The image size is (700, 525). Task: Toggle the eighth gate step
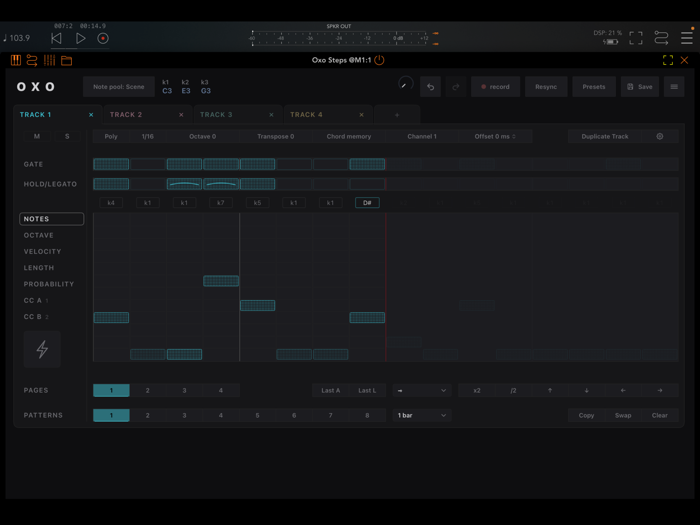click(x=367, y=164)
